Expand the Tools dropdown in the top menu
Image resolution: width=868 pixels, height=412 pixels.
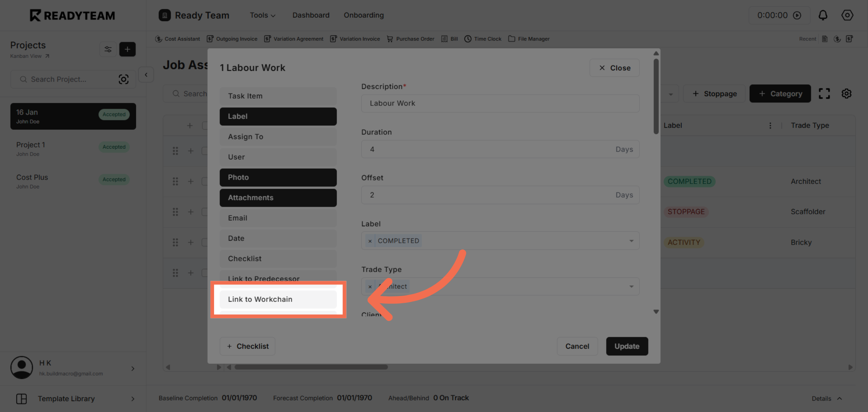(263, 15)
